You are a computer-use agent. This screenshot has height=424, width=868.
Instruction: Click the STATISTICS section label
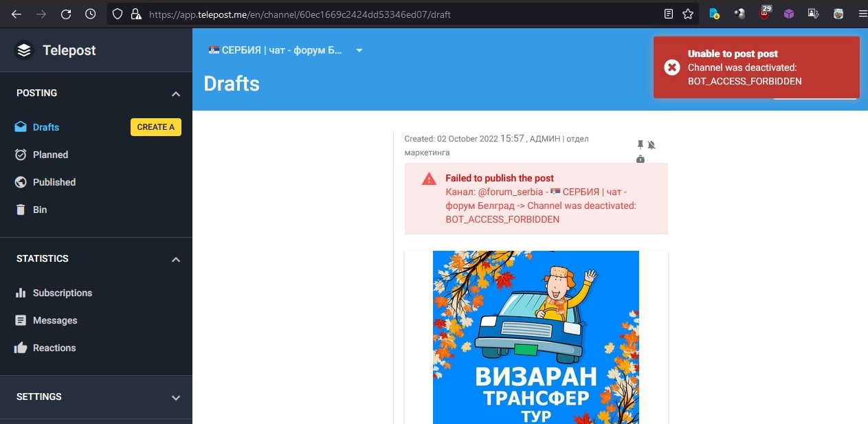(x=43, y=258)
